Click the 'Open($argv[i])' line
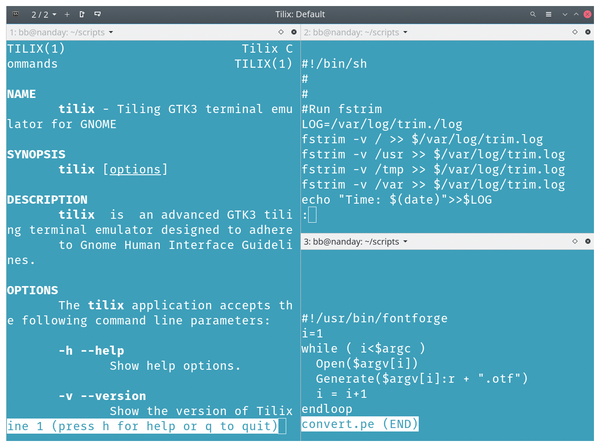600x447 pixels. pos(367,363)
